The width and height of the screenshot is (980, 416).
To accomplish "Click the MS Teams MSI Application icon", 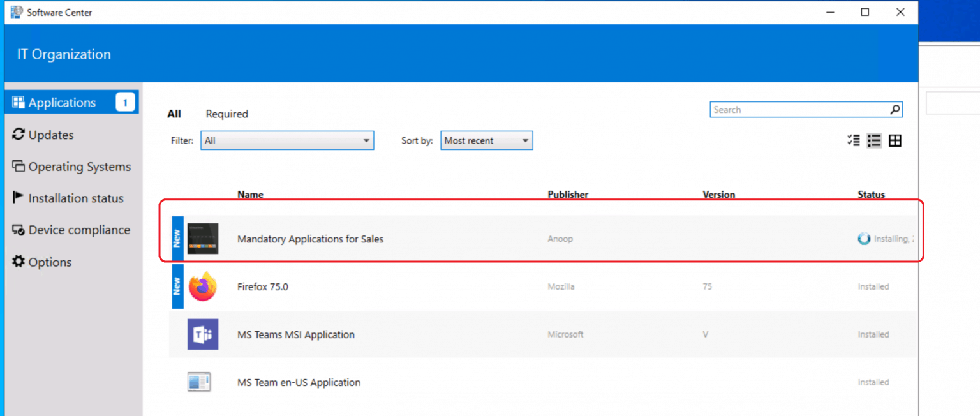I will click(x=203, y=334).
